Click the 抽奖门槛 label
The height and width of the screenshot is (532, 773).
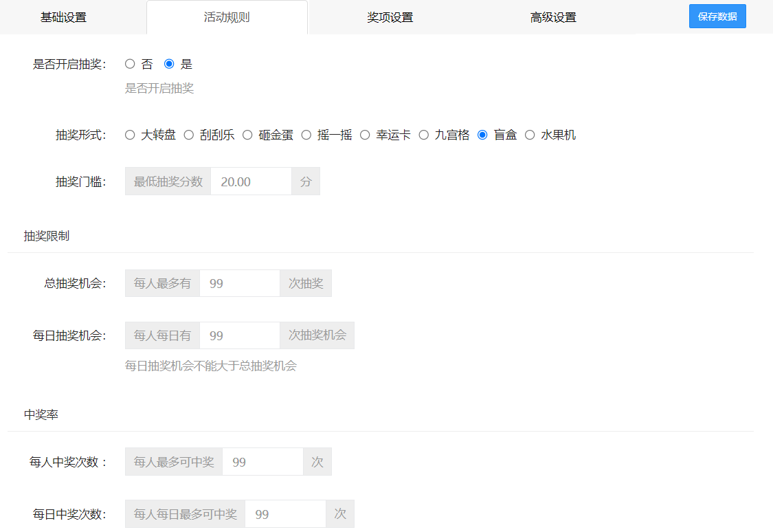pyautogui.click(x=80, y=181)
